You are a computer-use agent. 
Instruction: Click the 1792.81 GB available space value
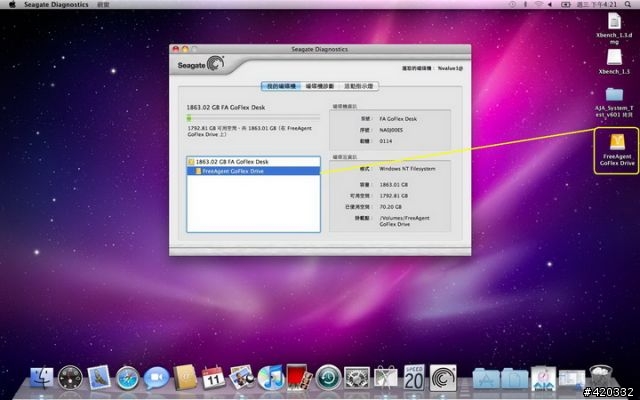pyautogui.click(x=393, y=196)
